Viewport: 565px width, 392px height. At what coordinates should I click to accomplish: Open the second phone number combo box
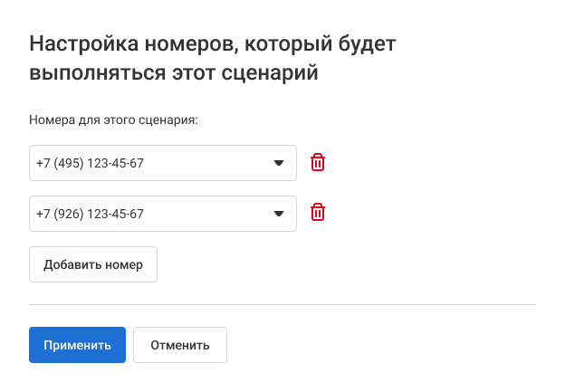pos(163,214)
